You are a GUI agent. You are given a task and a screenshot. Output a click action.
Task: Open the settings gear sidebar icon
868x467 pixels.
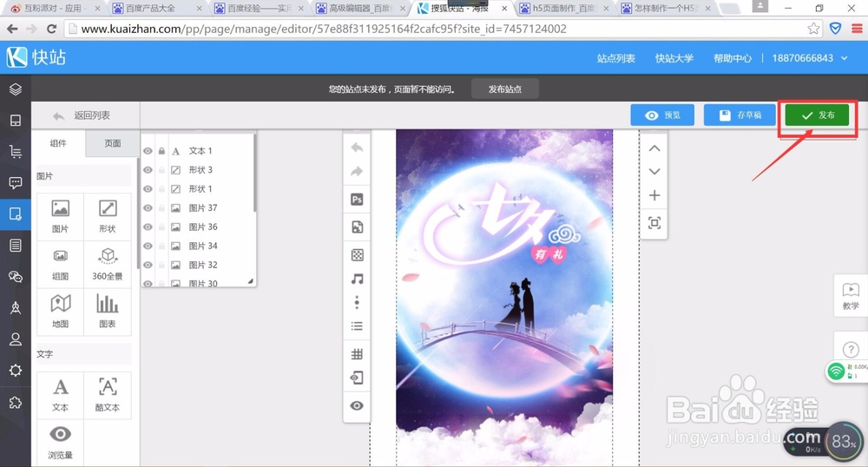coord(16,370)
